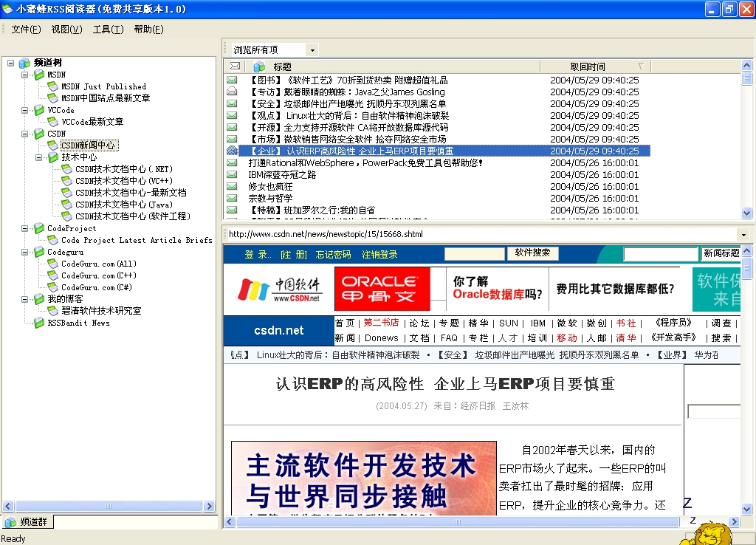Select article IBM深蓝夺冠之路
The height and width of the screenshot is (545, 756).
[282, 174]
